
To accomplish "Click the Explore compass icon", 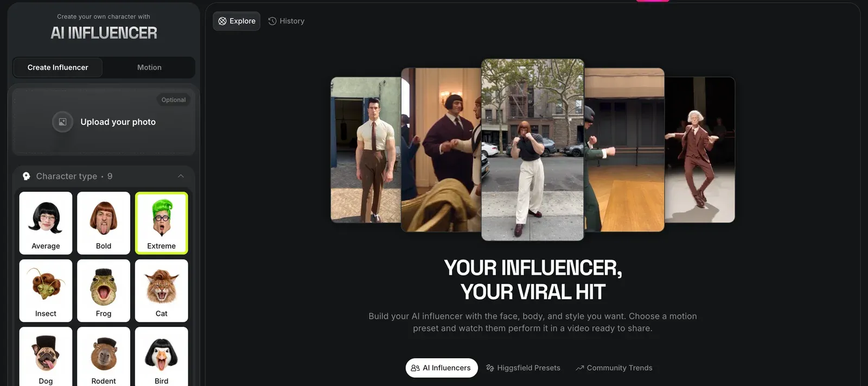I will [x=222, y=21].
